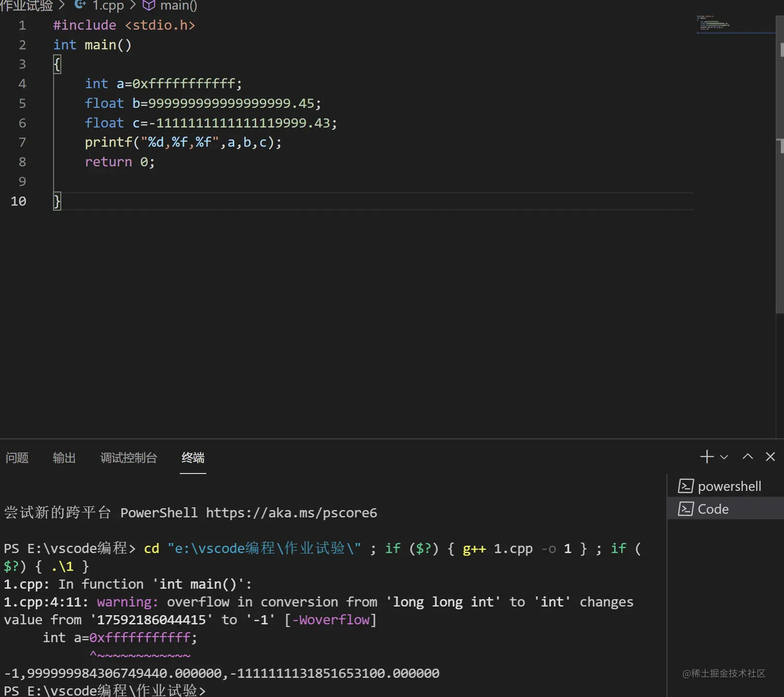Switch to the 输出 panel tab

64,458
